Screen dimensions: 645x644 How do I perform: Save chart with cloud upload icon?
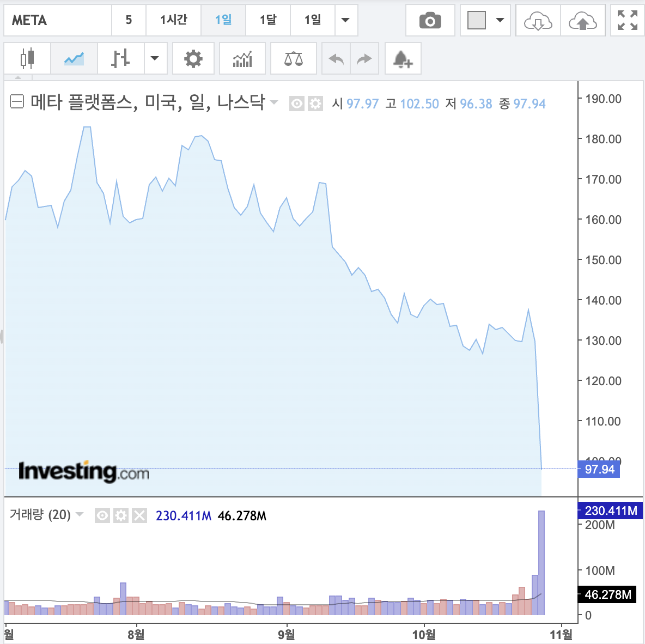[x=582, y=20]
